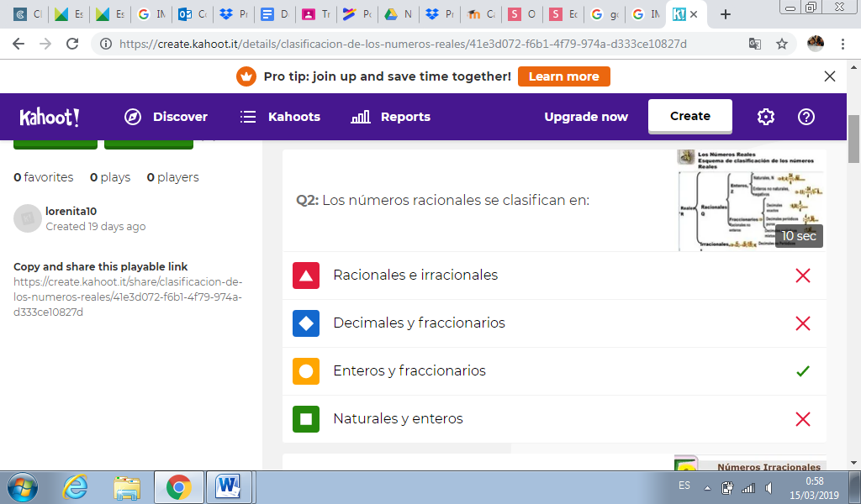
Task: Click the 0 plays counter
Action: click(110, 177)
